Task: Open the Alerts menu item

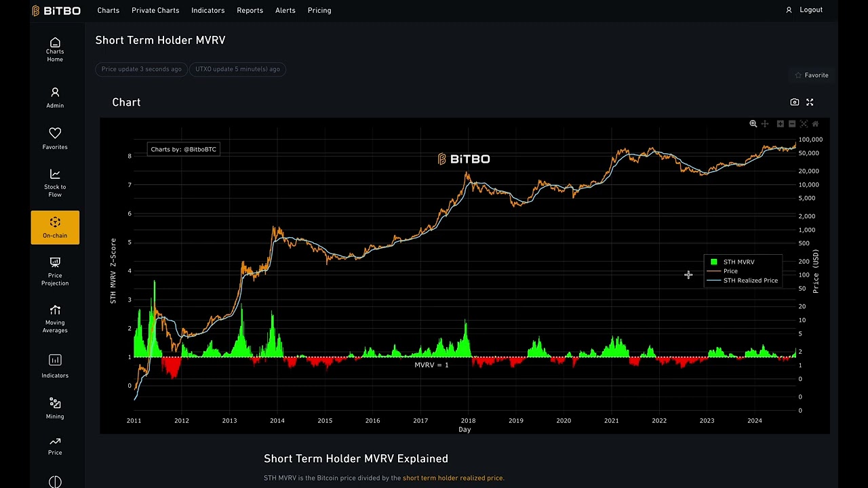Action: (285, 10)
